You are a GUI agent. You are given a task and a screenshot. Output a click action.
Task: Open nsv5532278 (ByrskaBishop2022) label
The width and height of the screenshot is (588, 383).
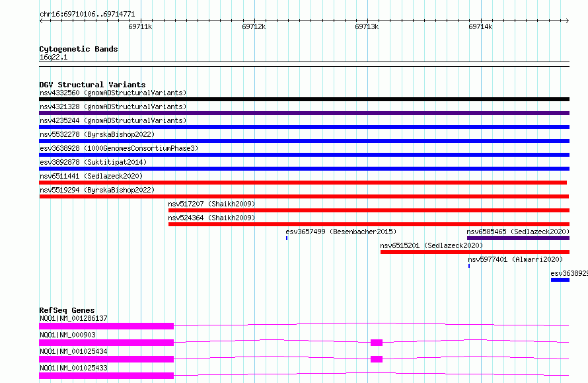pyautogui.click(x=97, y=134)
